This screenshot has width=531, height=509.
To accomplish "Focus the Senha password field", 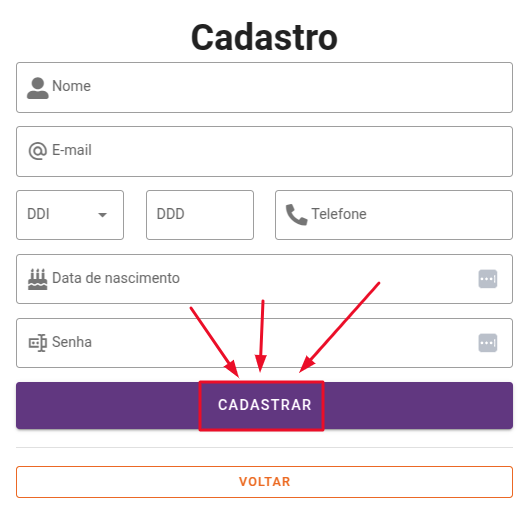I will (x=264, y=343).
